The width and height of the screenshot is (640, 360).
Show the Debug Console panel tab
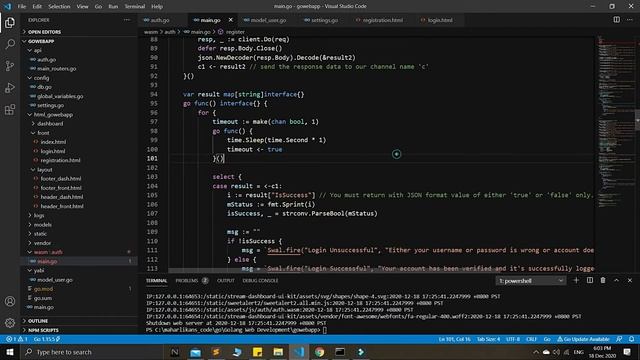click(260, 281)
